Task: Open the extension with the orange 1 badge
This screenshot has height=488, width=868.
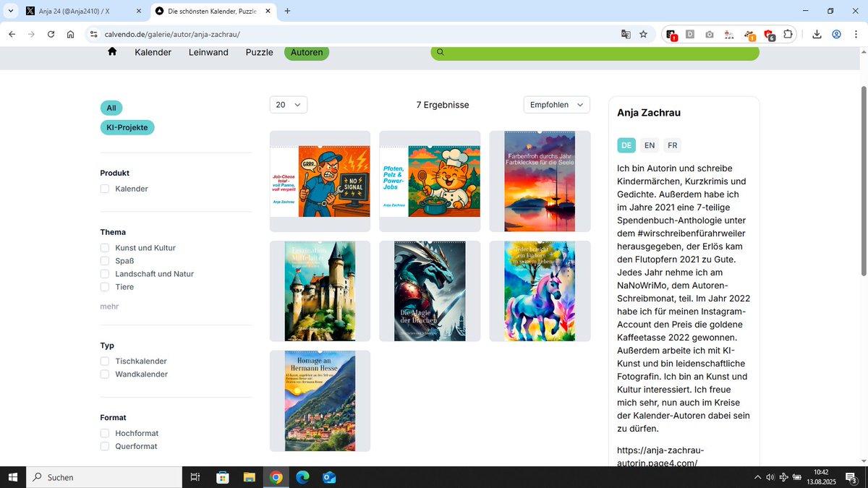Action: tap(749, 35)
